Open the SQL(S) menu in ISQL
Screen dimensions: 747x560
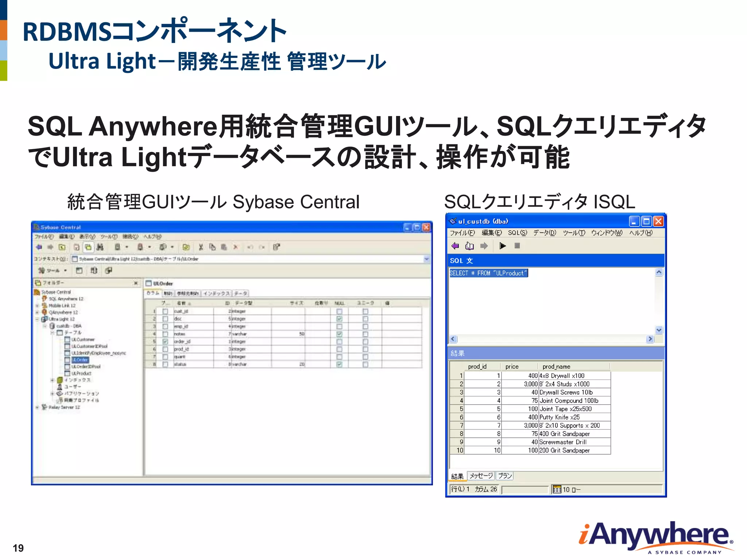tap(518, 233)
